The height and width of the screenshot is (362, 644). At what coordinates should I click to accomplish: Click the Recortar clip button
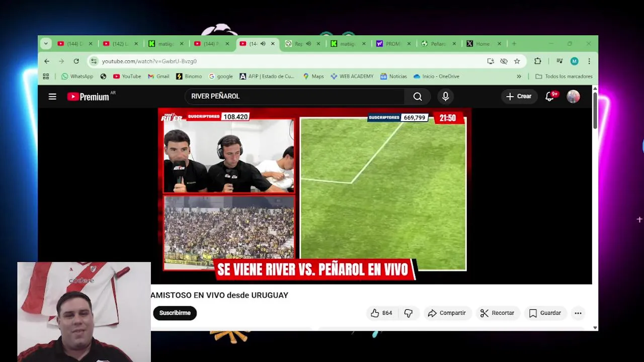(497, 313)
